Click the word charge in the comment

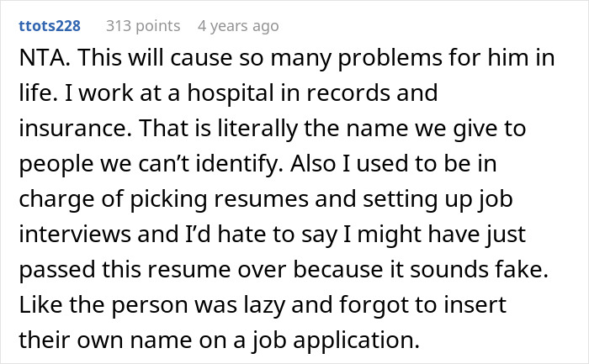[x=56, y=200]
